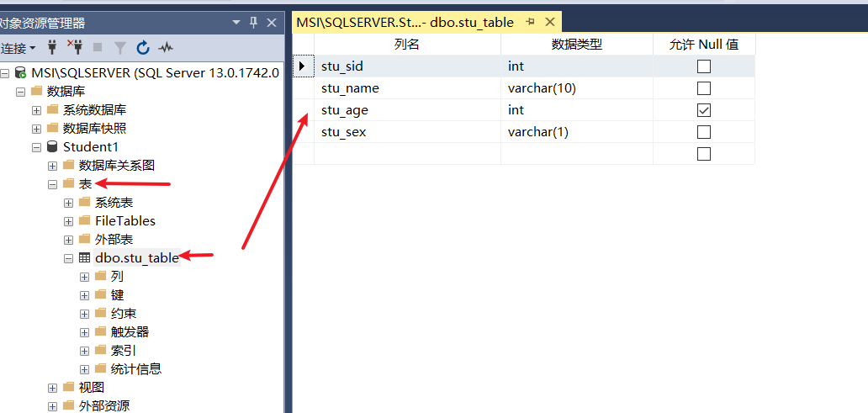The height and width of the screenshot is (413, 868).
Task: Click the Student1 database cylinder icon
Action: coord(53,146)
